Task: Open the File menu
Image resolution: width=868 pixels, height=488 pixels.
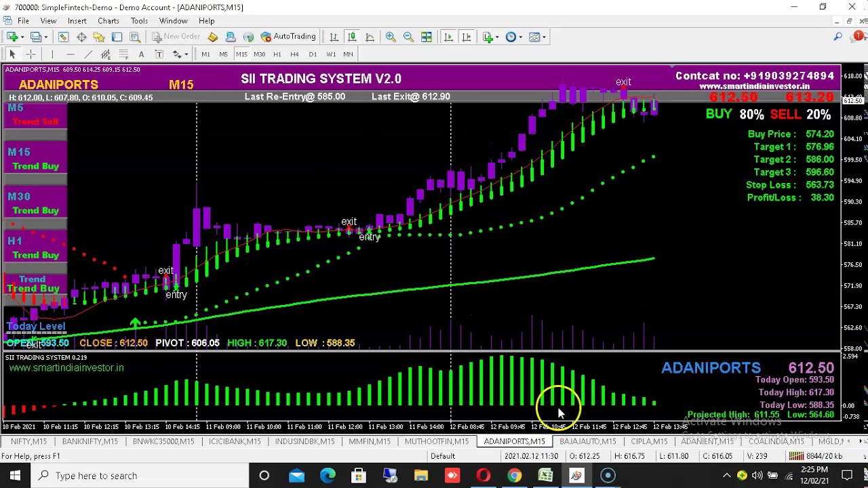Action: click(23, 21)
